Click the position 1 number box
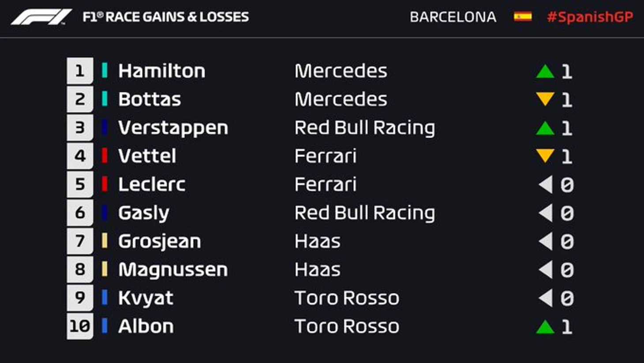Viewport: 644px width, 363px height. point(80,71)
